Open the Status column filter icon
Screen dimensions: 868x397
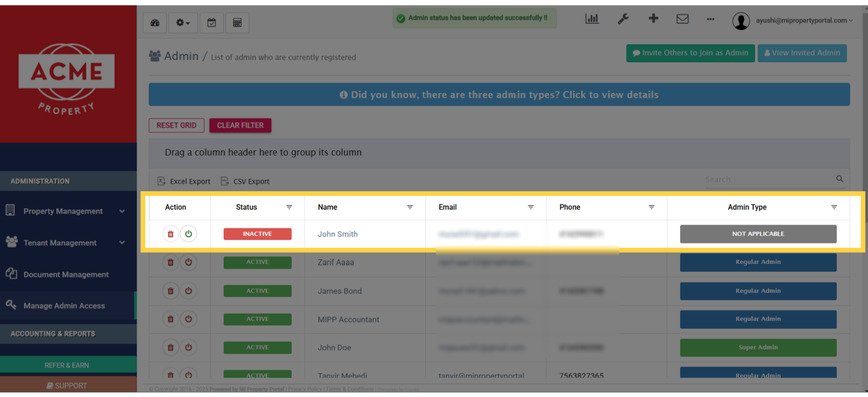(289, 207)
